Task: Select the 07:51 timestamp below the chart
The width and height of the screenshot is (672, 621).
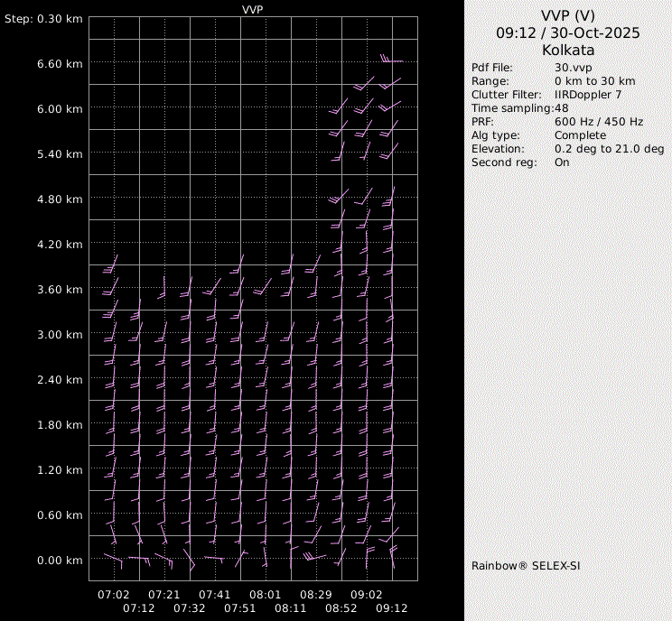Action: (240, 608)
